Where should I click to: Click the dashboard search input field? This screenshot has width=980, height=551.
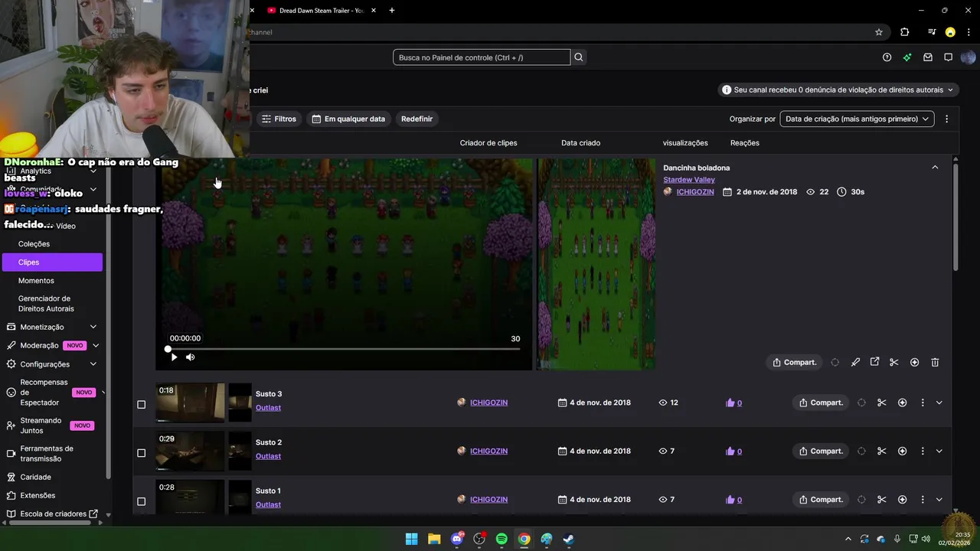[482, 57]
